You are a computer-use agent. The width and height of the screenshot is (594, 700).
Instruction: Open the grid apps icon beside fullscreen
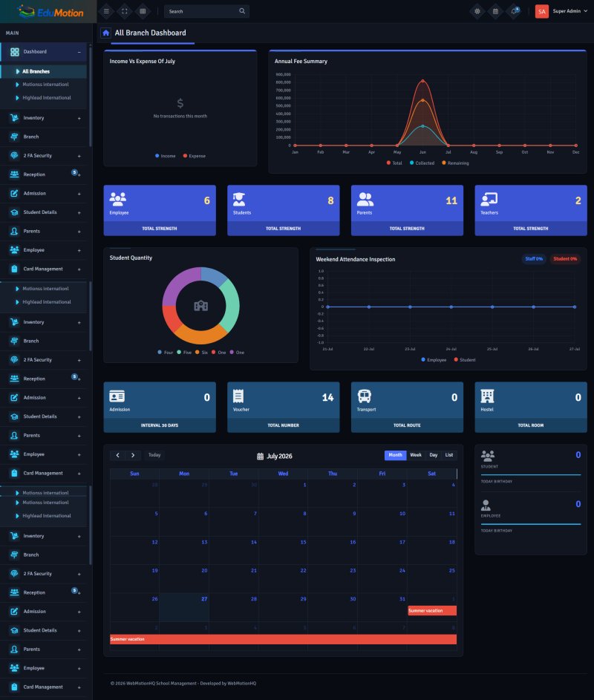click(x=143, y=11)
